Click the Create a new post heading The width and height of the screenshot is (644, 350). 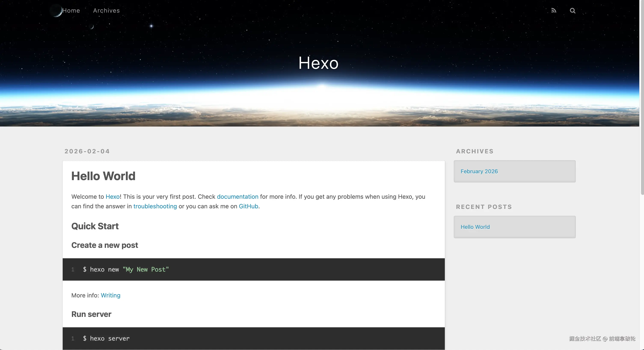(x=104, y=245)
